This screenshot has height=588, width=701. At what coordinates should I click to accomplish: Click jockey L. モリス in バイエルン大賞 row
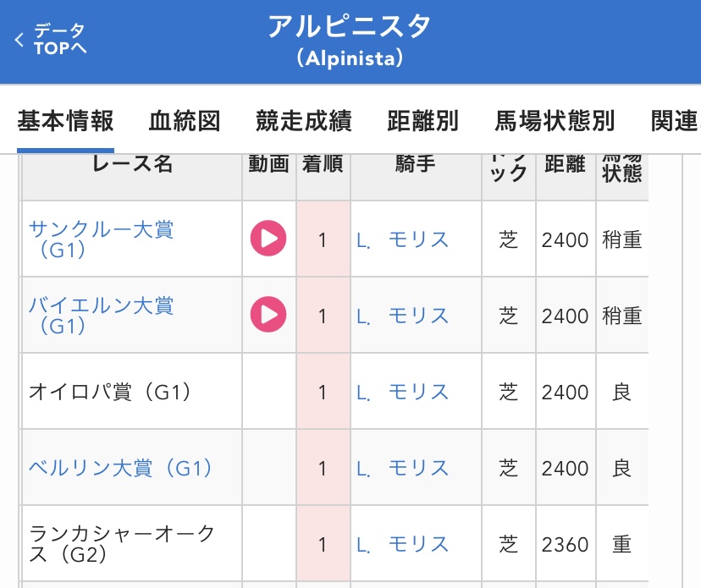click(403, 316)
